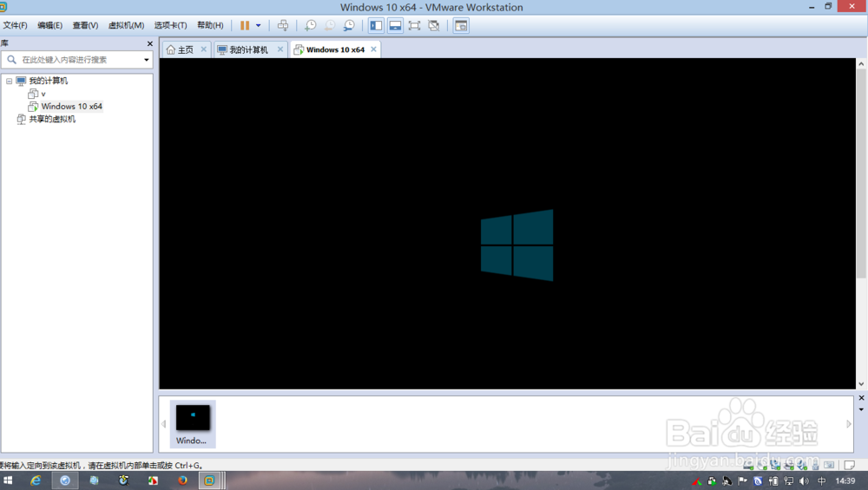Click inside the virtual machine display
This screenshot has width=868, height=490.
508,224
